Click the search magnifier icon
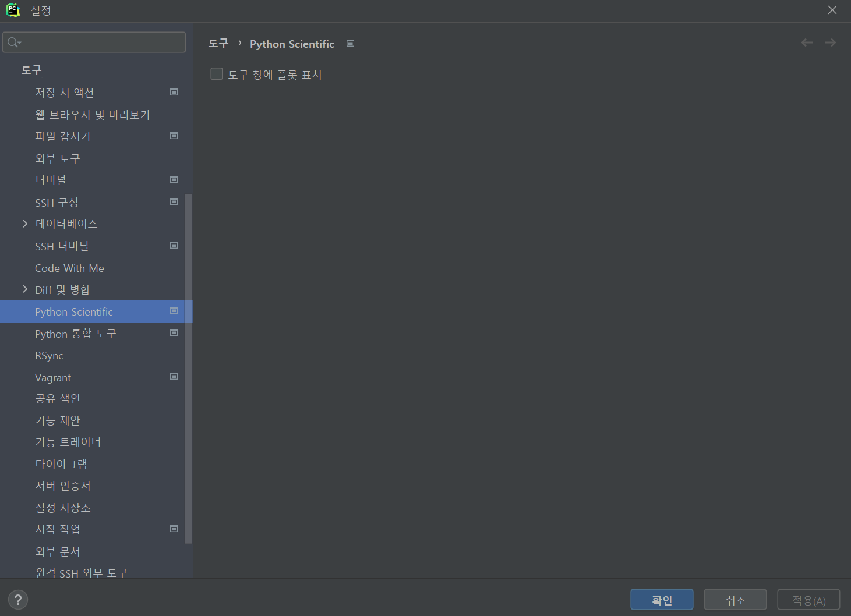This screenshot has height=616, width=851. tap(13, 43)
